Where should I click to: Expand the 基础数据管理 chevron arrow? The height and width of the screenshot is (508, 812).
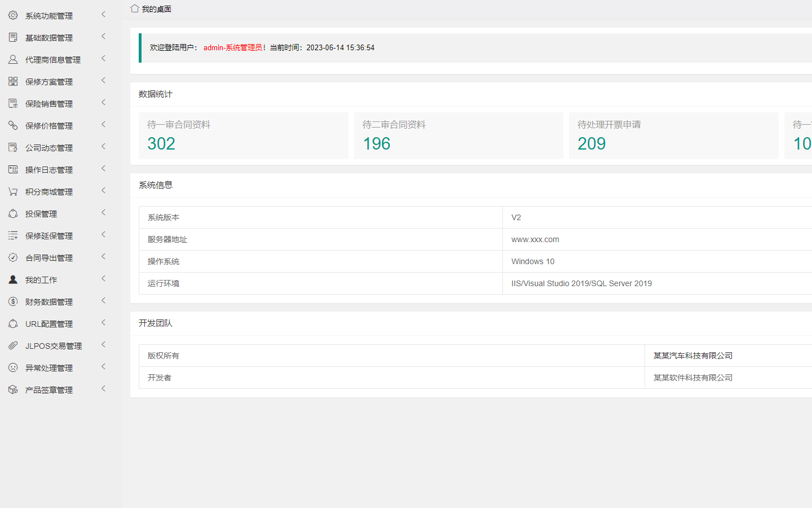pos(103,37)
